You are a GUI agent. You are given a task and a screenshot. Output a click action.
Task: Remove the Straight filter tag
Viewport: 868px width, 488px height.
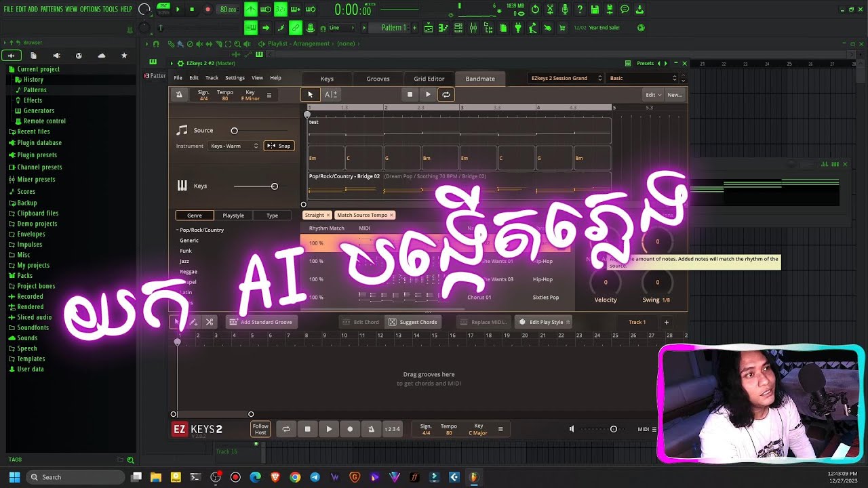[x=328, y=216]
